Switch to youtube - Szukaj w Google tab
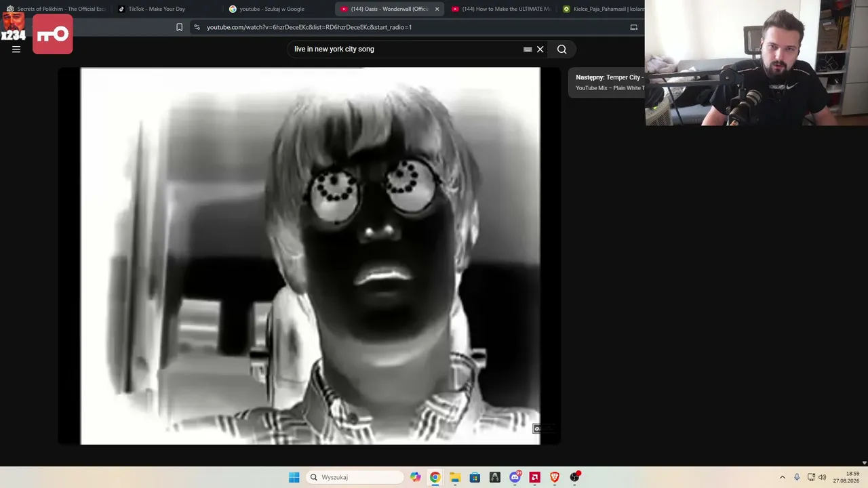Viewport: 868px width, 488px height. click(x=277, y=9)
